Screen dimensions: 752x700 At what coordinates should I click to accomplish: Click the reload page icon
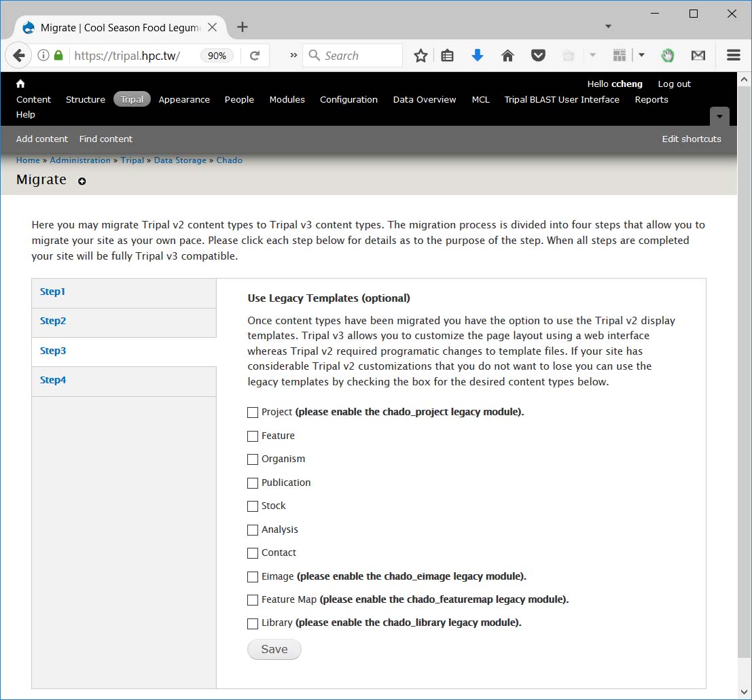click(255, 56)
